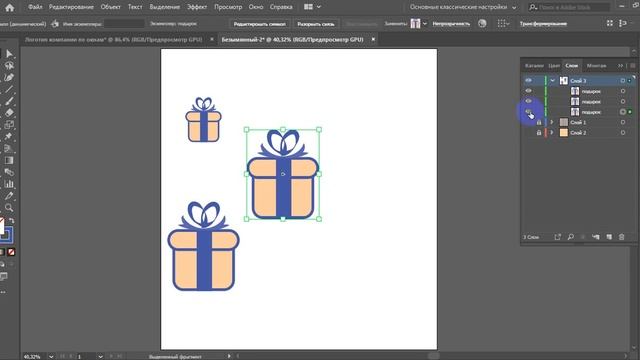Image resolution: width=640 pixels, height=360 pixels.
Task: Open the artboard navigation dropdown
Action: click(100, 356)
